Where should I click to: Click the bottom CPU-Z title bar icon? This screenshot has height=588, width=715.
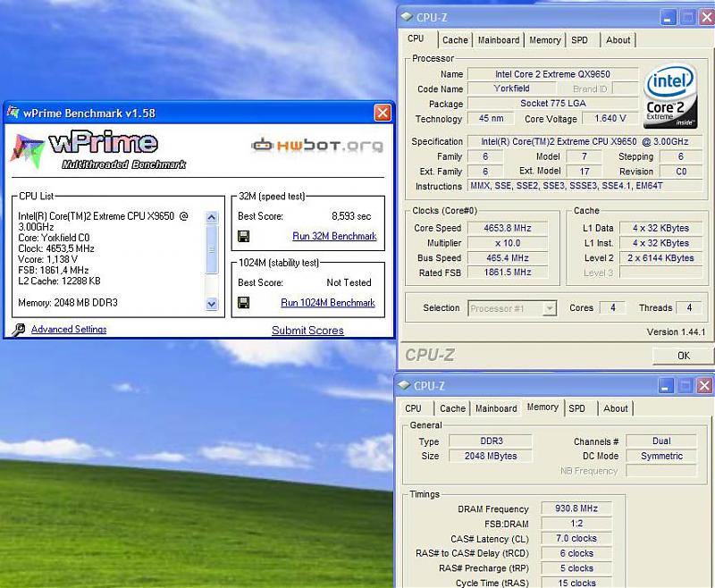tap(404, 385)
